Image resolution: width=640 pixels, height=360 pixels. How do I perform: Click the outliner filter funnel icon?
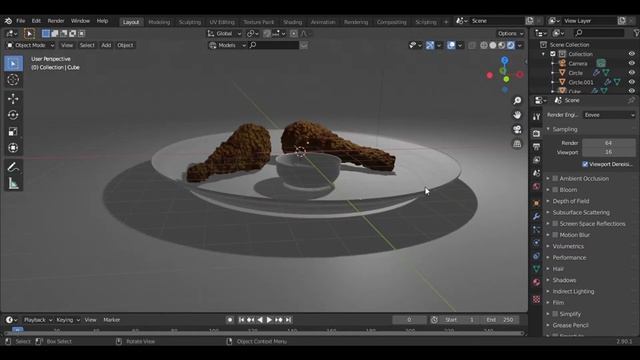636,33
